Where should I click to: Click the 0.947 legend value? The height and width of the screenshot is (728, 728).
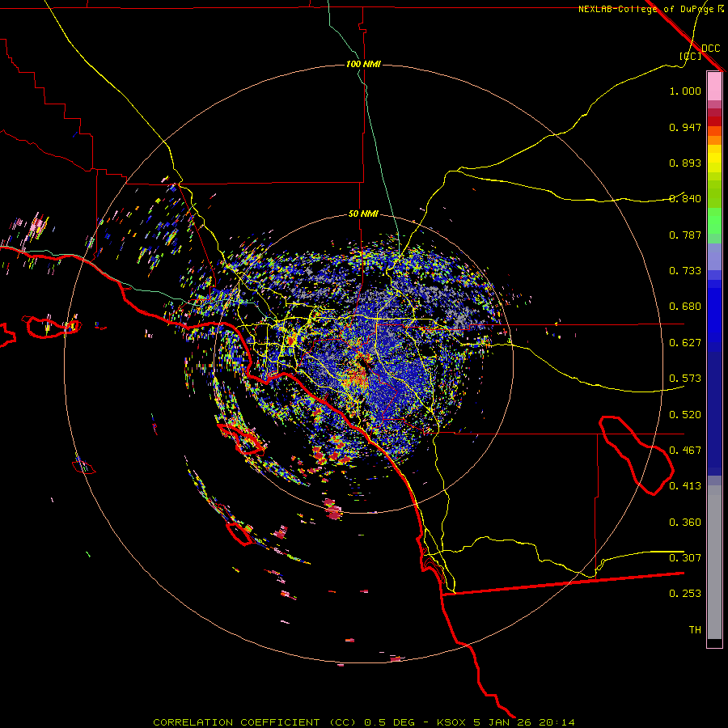click(685, 127)
